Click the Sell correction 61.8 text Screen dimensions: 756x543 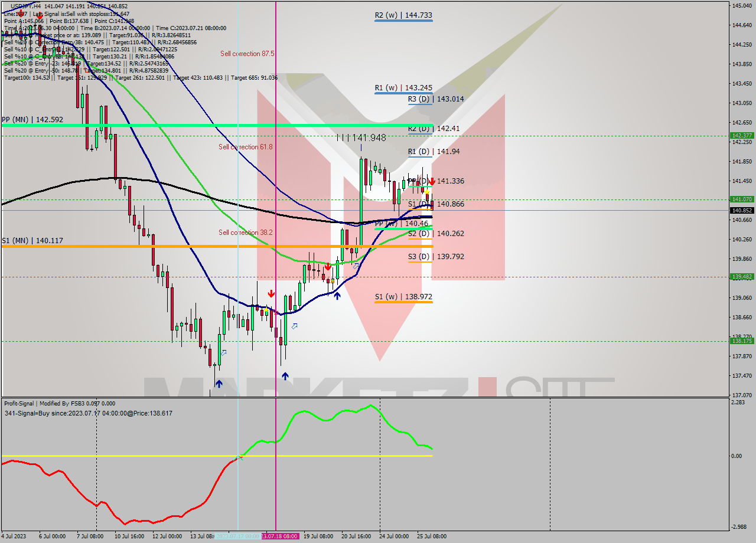246,147
